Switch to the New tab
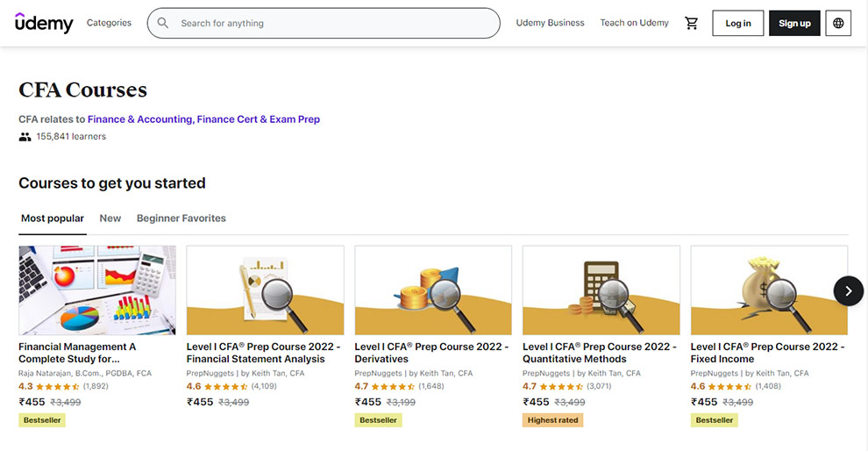 pyautogui.click(x=110, y=218)
